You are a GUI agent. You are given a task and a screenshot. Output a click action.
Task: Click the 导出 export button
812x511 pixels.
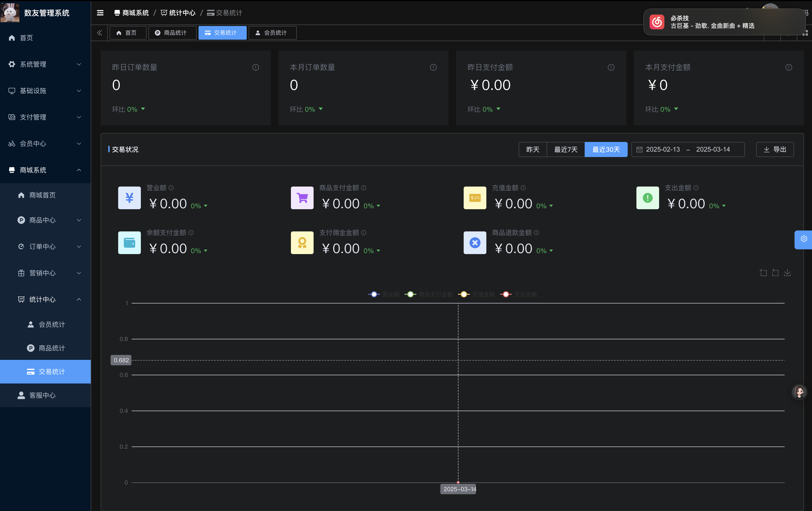coord(775,149)
